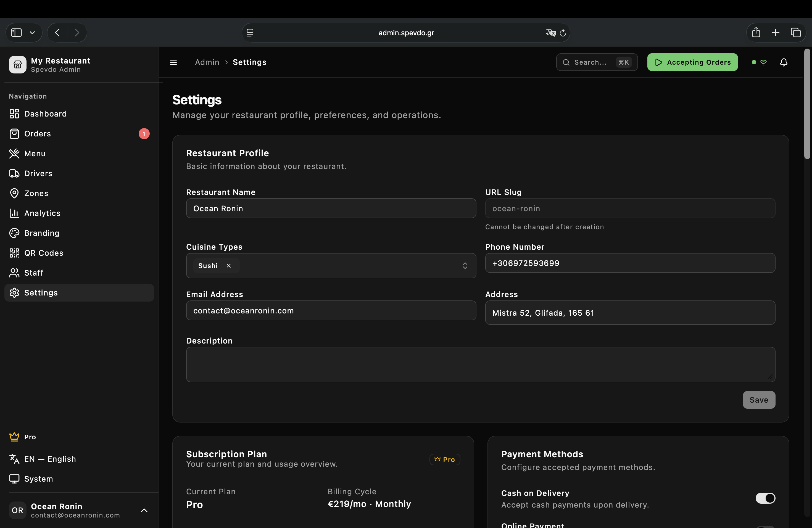
Task: Click into the Description text area
Action: 480,364
